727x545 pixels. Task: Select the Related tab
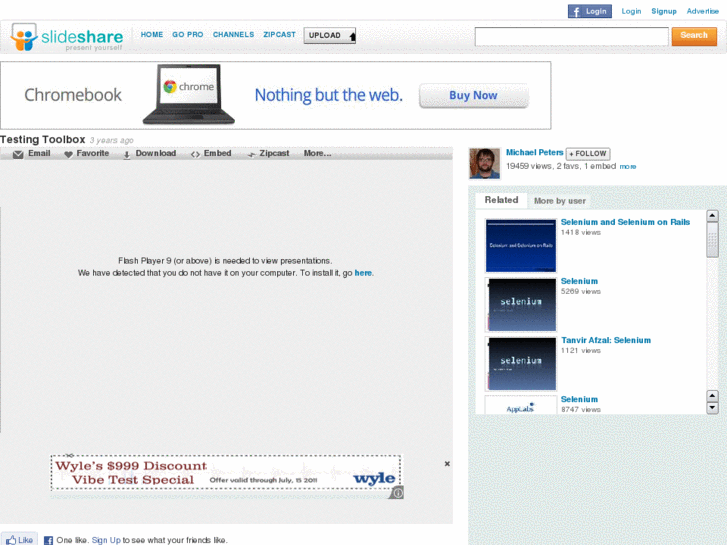tap(501, 200)
